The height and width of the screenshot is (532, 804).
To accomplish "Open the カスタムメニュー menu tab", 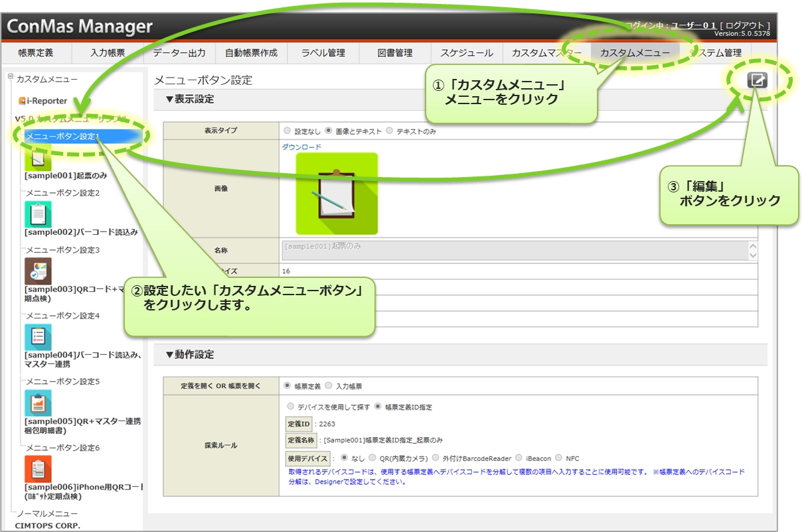I will click(635, 53).
